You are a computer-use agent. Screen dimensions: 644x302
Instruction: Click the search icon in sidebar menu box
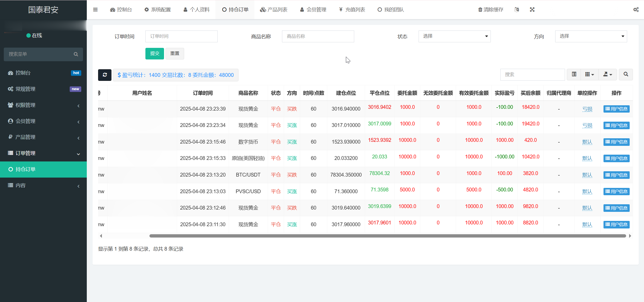76,54
